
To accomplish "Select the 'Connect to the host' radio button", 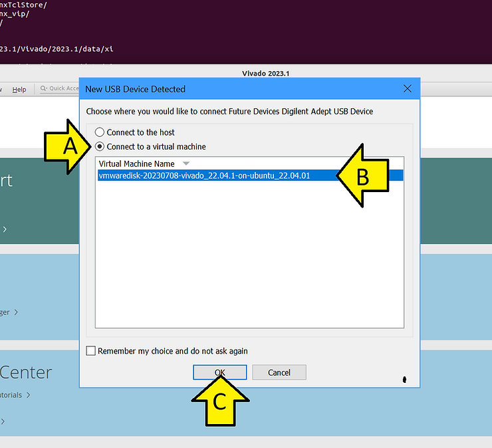I will tap(100, 132).
